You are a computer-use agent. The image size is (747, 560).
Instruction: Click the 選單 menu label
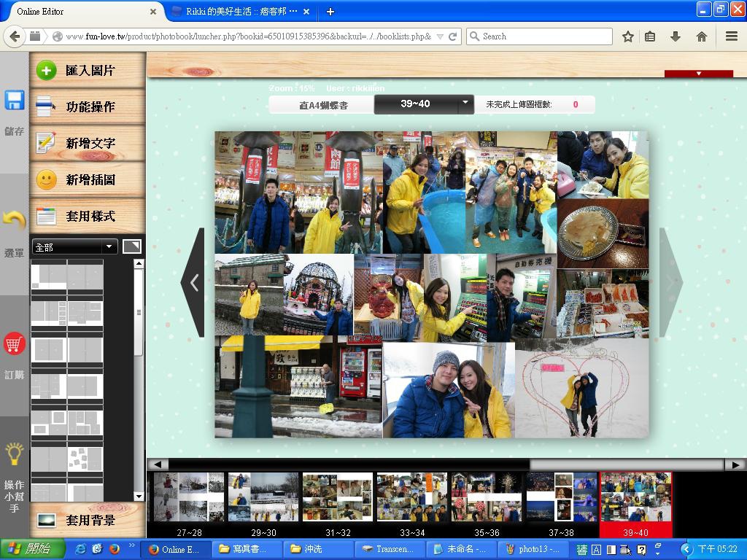pyautogui.click(x=15, y=253)
